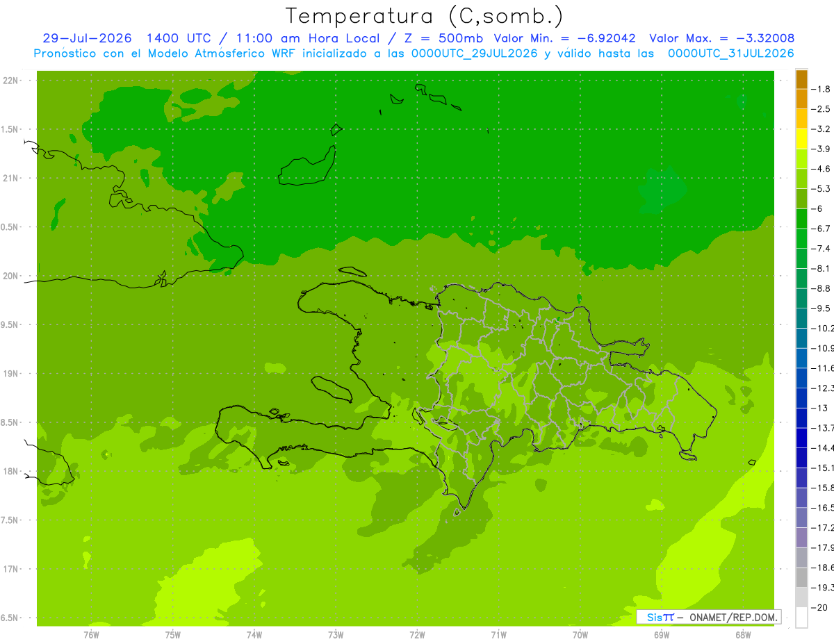Click the "70W" longitude axis label
The width and height of the screenshot is (834, 644).
coord(580,635)
